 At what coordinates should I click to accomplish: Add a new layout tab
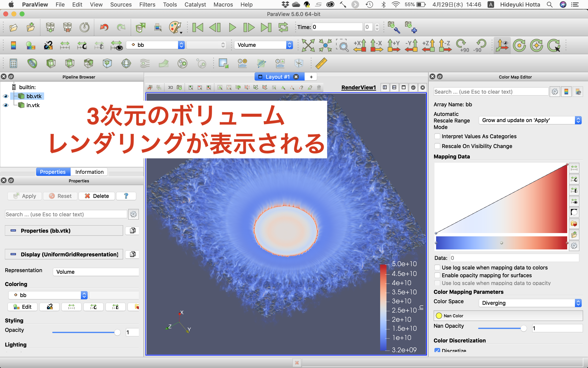[311, 77]
